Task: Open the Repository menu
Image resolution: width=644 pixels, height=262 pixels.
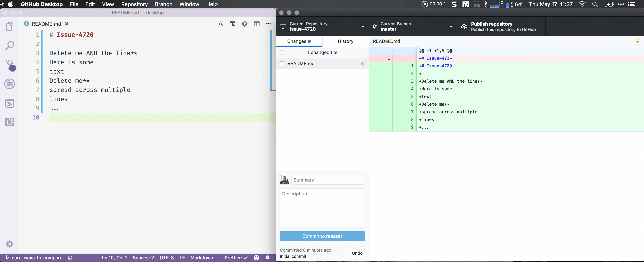Action: point(134,4)
